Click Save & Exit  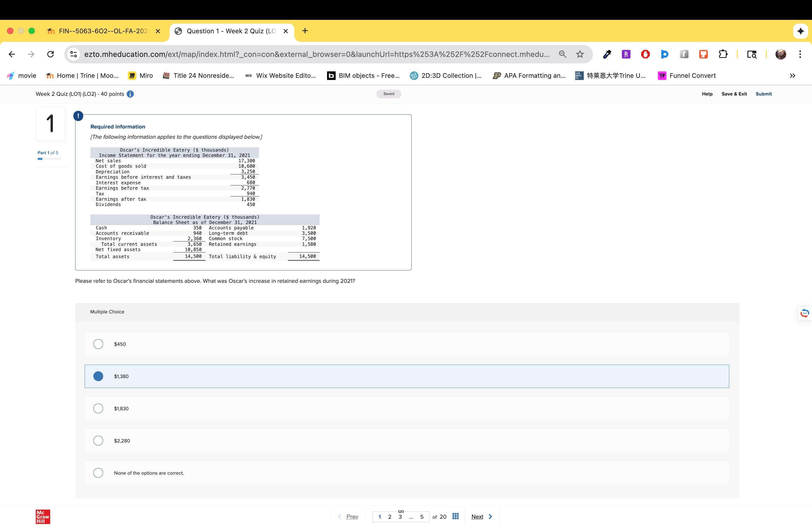734,94
